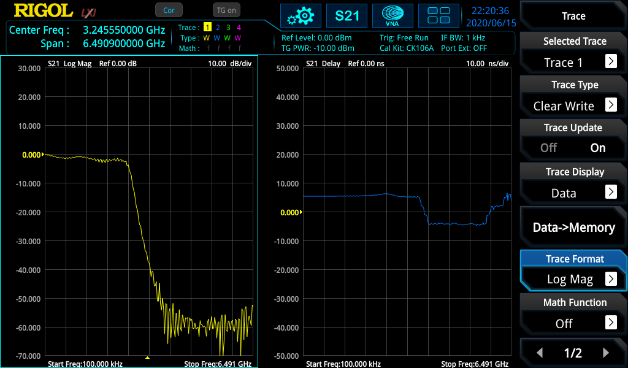Select the S21 measurement button

(x=347, y=16)
